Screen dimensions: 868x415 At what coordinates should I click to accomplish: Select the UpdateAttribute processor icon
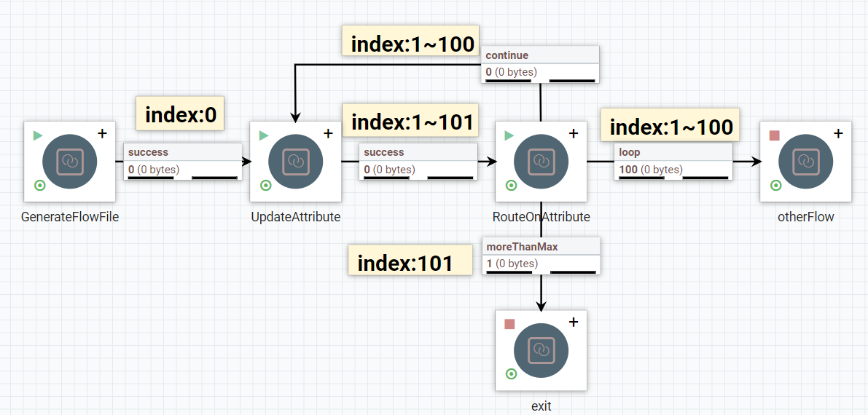click(x=296, y=162)
